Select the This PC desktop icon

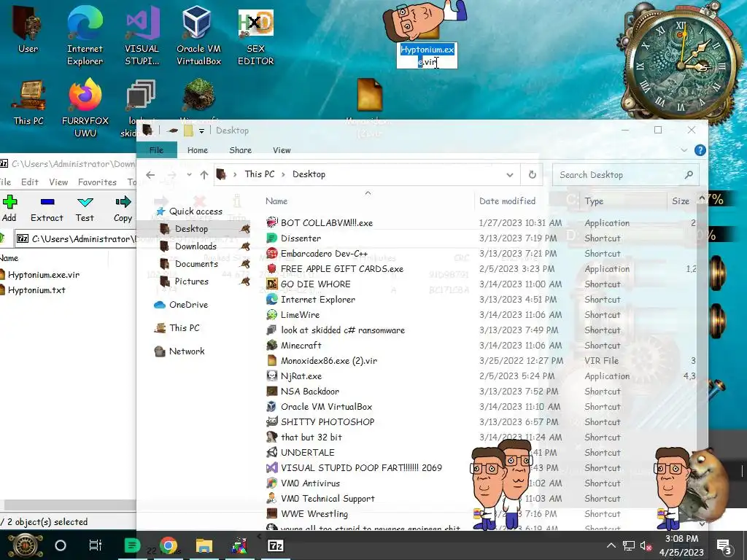coord(28,102)
